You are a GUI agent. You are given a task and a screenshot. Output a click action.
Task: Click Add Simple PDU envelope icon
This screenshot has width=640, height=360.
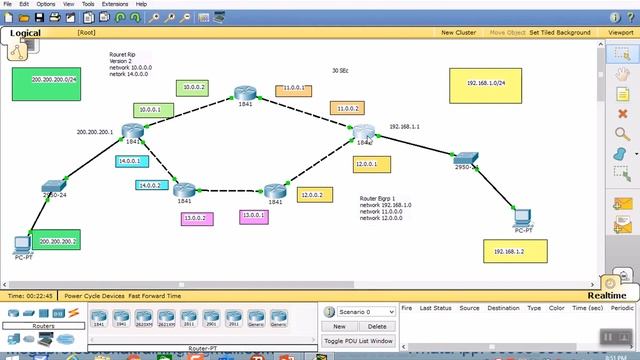click(622, 204)
